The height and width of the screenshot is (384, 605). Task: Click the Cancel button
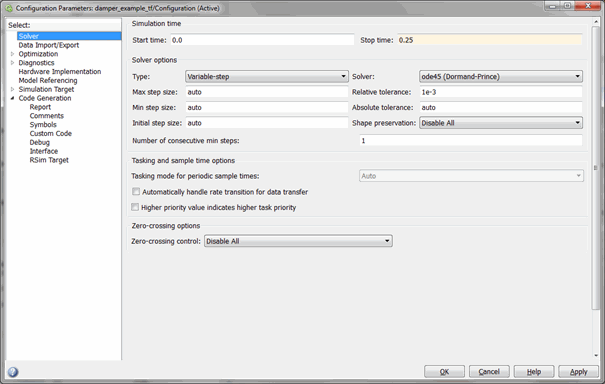(489, 372)
